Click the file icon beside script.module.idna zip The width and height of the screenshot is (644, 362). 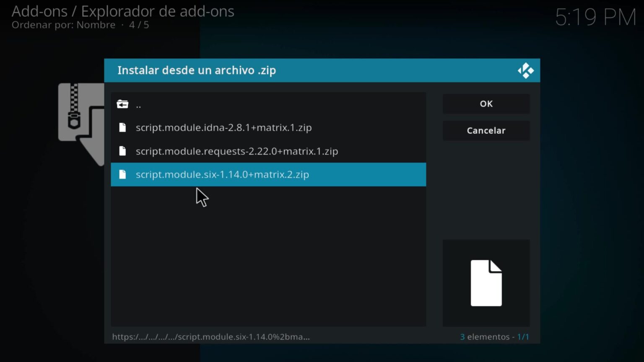tap(122, 127)
